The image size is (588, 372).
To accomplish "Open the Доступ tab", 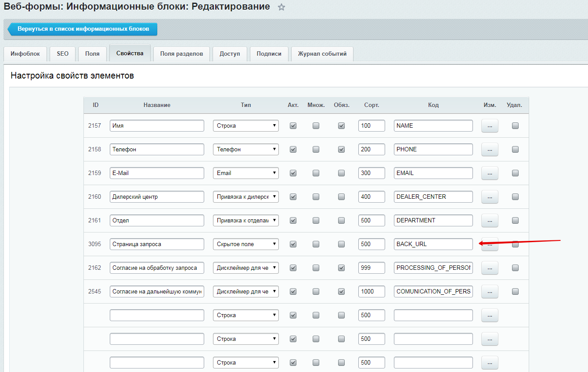I will [x=230, y=54].
